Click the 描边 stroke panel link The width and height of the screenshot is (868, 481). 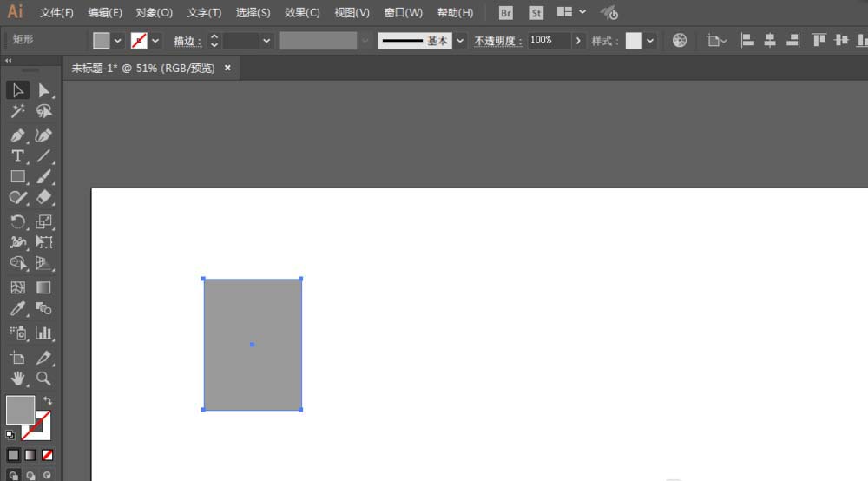pyautogui.click(x=187, y=41)
